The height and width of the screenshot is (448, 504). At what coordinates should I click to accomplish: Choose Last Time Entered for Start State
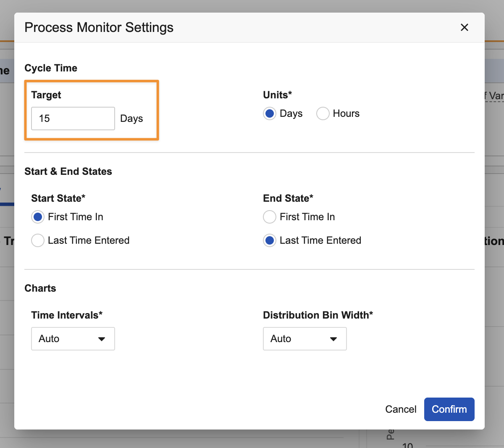coord(38,240)
